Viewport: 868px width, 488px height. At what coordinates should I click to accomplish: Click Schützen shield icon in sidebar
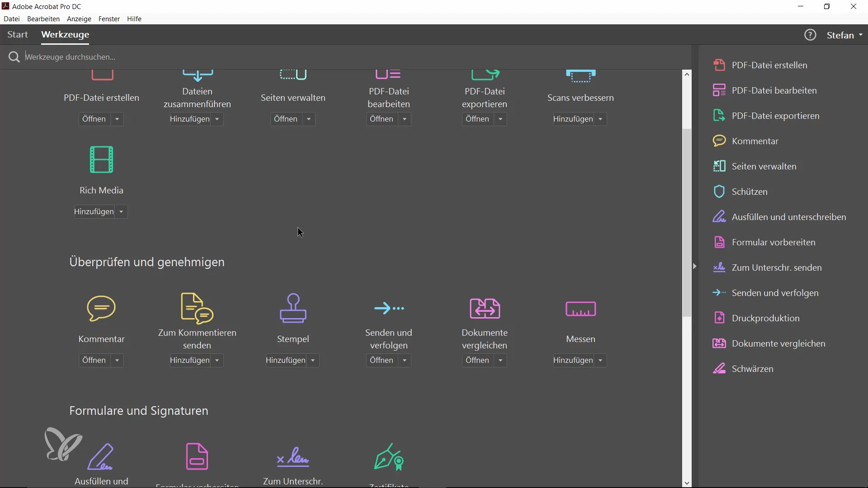[719, 192]
